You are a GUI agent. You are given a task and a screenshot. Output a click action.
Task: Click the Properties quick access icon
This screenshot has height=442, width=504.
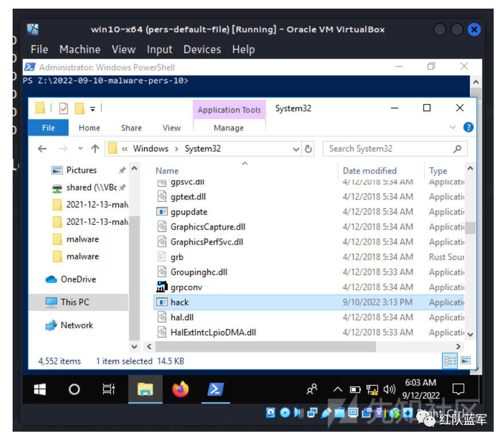pos(64,108)
